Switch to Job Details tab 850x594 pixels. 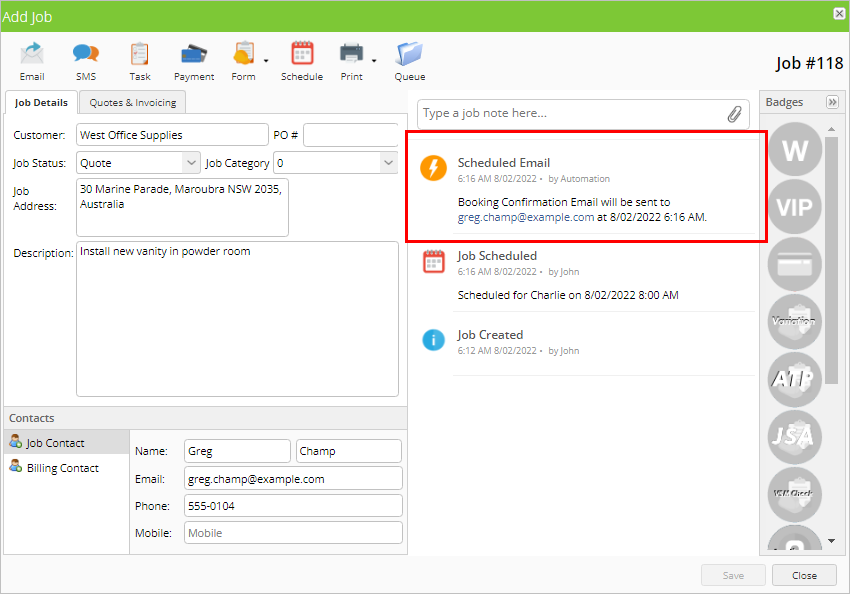tap(41, 102)
